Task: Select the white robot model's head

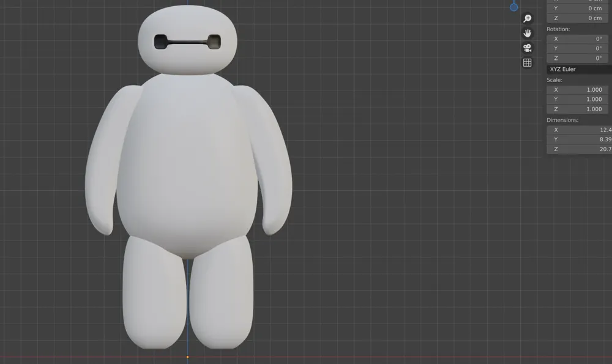Action: (187, 39)
